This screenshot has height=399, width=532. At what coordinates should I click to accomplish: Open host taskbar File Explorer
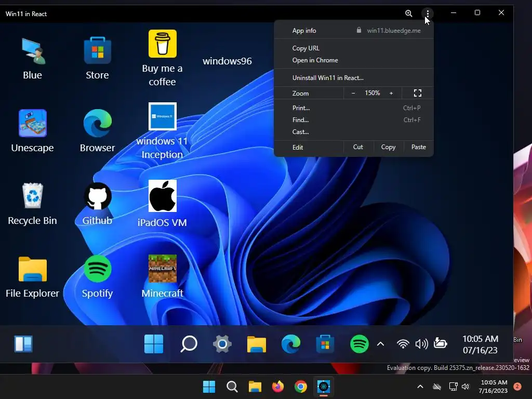(255, 387)
